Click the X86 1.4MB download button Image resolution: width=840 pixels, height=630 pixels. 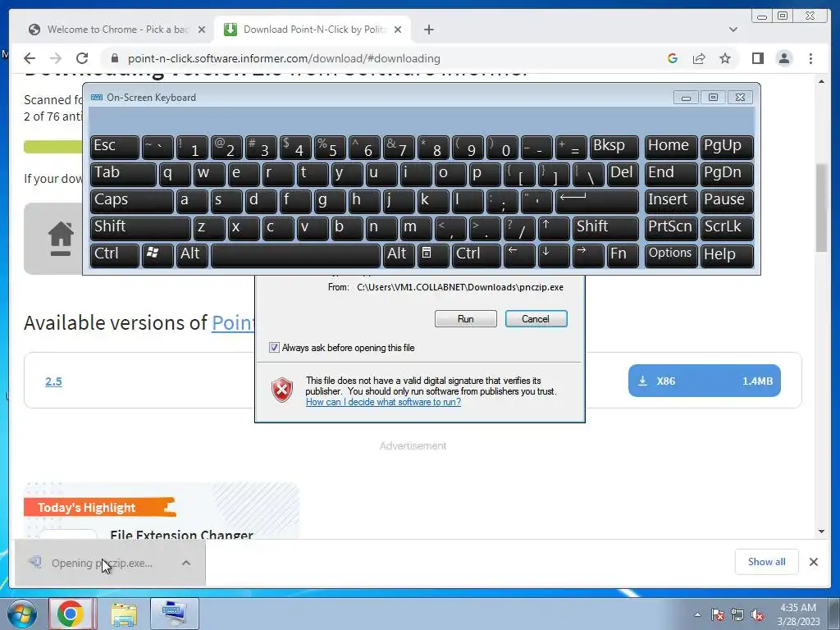pos(705,381)
